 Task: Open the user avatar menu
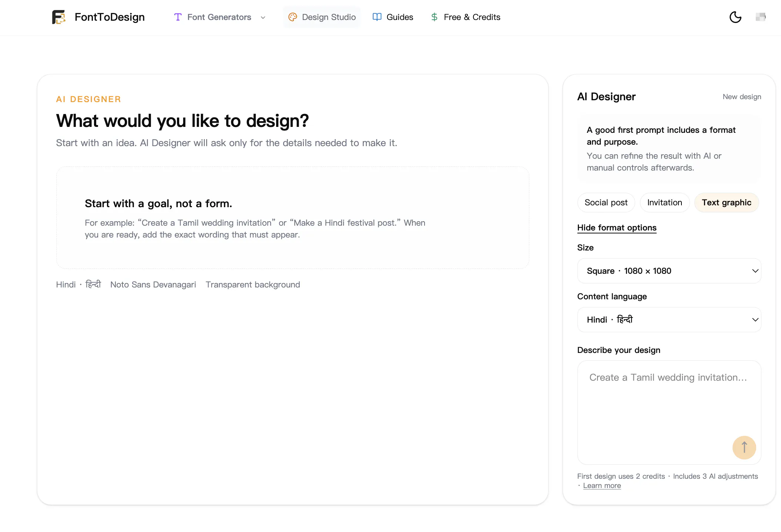pyautogui.click(x=761, y=17)
